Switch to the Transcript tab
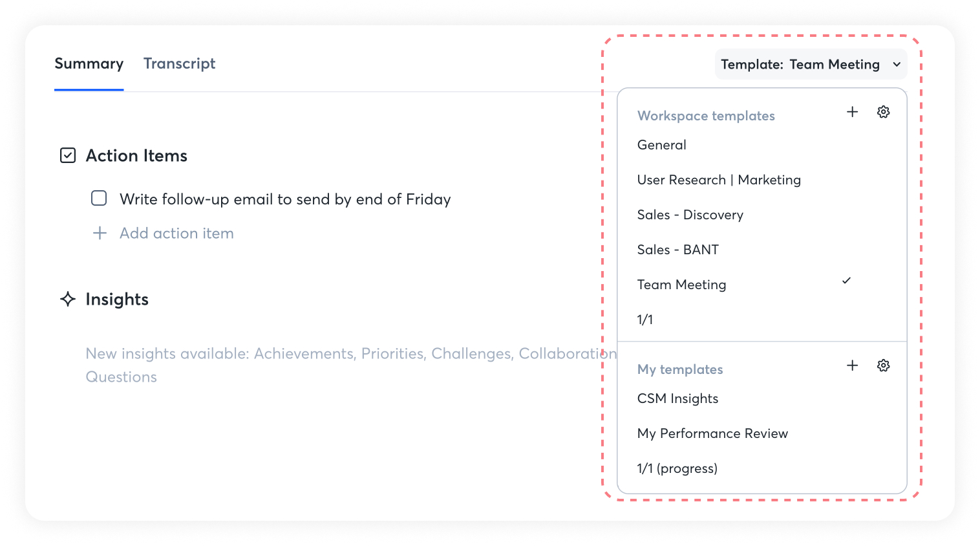The width and height of the screenshot is (980, 546). pos(179,63)
